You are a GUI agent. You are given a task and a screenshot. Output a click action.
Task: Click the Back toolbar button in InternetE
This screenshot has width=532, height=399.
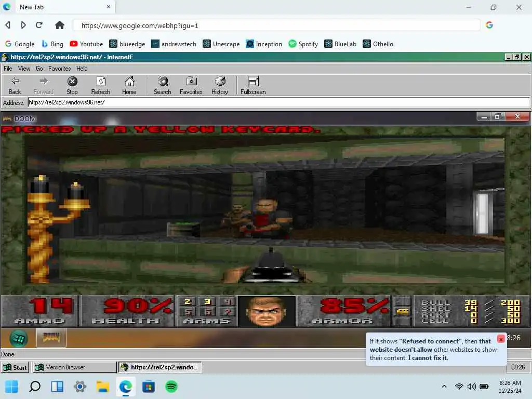tap(15, 86)
